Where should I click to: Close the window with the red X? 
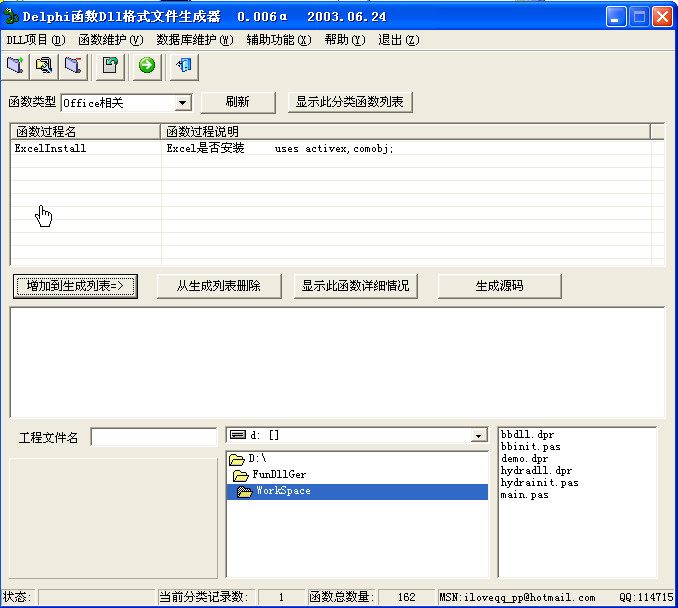pyautogui.click(x=662, y=17)
